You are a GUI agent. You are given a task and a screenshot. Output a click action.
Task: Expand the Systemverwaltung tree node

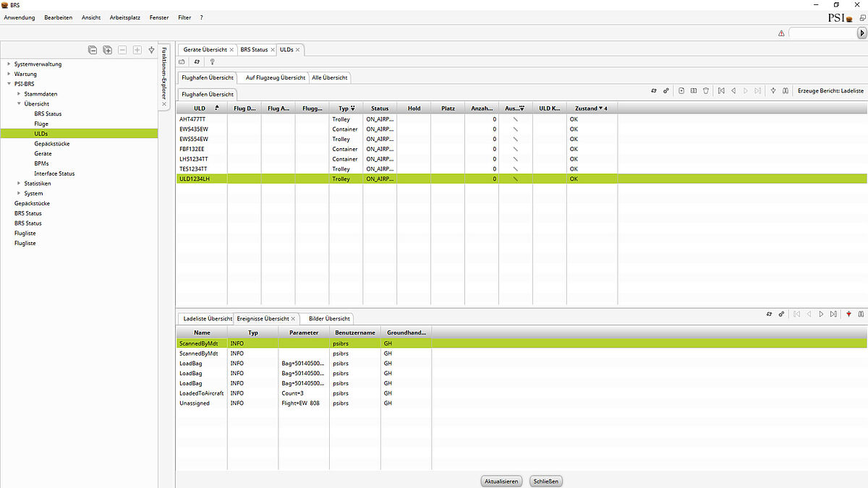click(x=9, y=64)
